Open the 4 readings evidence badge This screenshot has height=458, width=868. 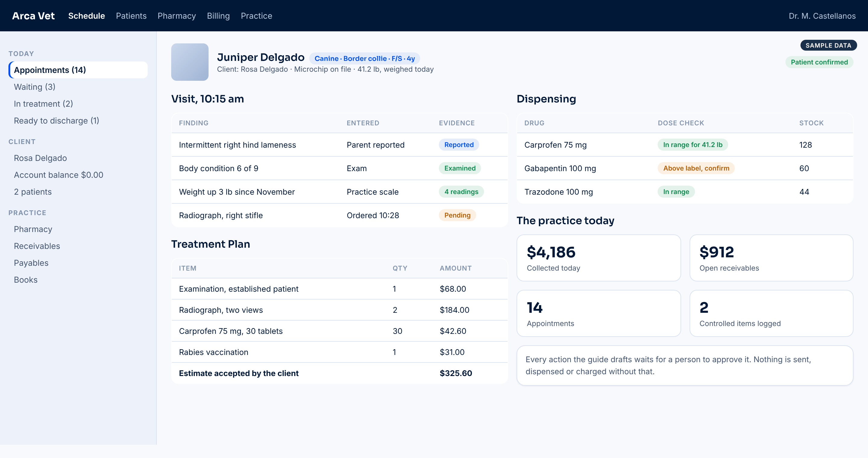tap(461, 192)
